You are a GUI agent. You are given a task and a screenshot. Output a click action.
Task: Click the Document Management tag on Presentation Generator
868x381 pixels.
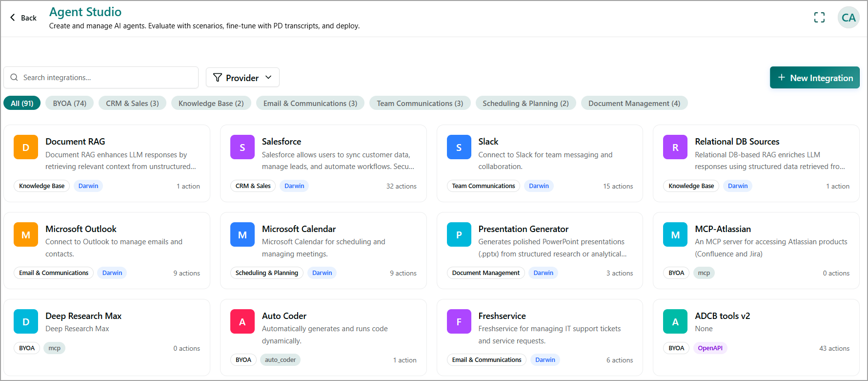(486, 273)
